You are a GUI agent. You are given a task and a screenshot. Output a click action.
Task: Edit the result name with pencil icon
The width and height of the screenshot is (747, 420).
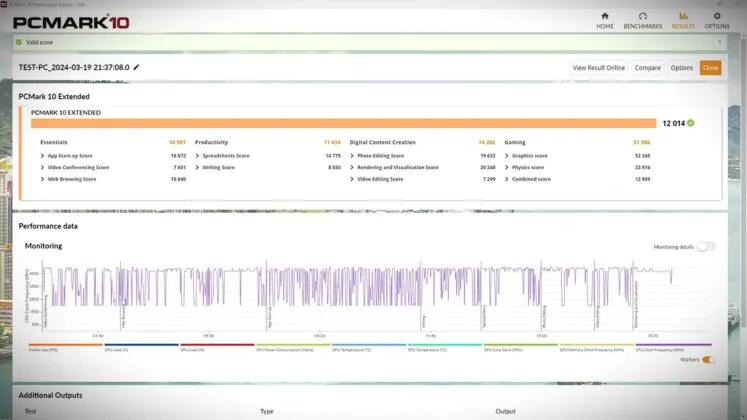(137, 67)
